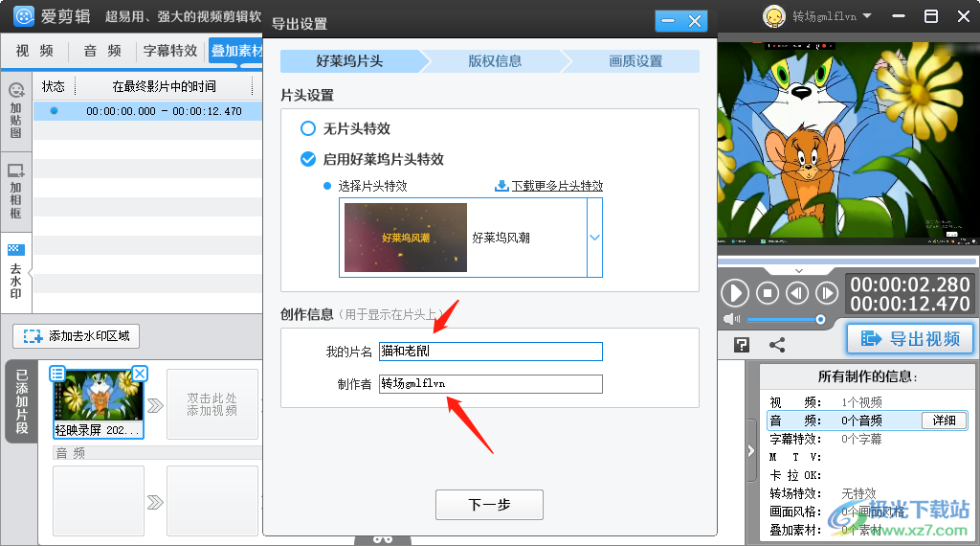Viewport: 980px width, 546px height.
Task: Click the 导出视频 button
Action: click(910, 339)
